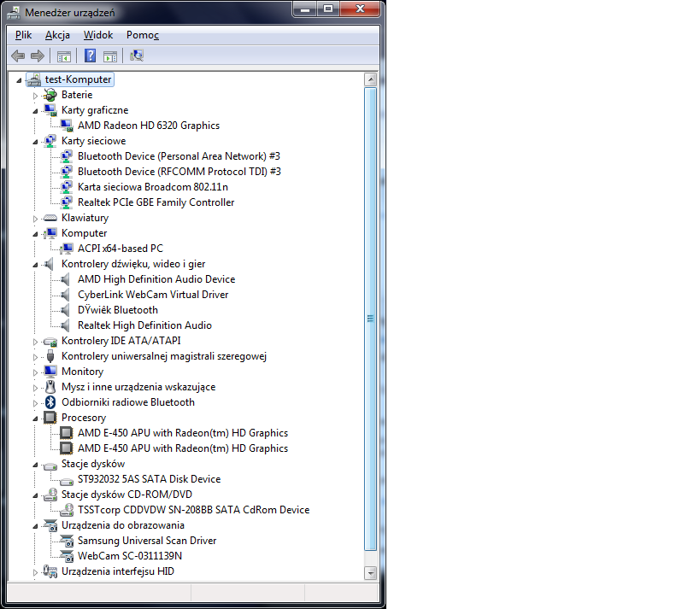The height and width of the screenshot is (609, 700).
Task: Collapse the Karty graficzne category
Action: [35, 111]
